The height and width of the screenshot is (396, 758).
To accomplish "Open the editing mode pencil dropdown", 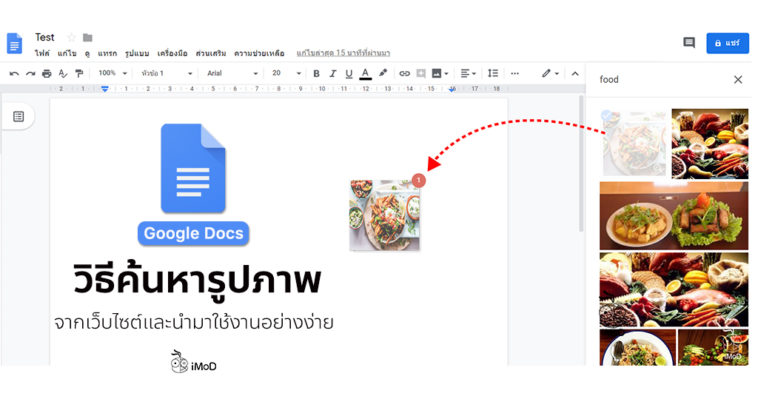I will [550, 73].
